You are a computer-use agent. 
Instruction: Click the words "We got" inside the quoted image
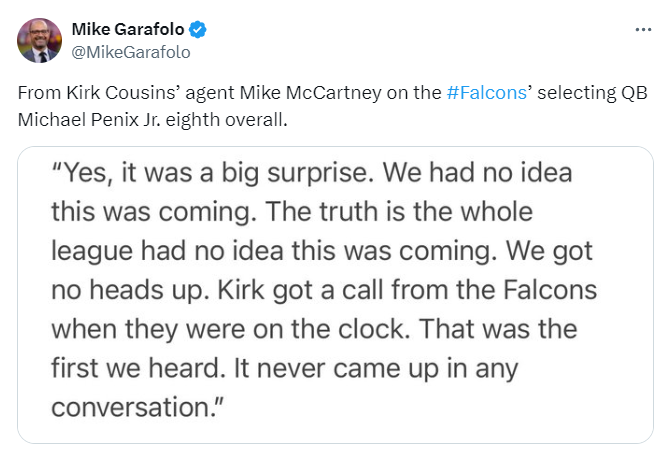[549, 251]
